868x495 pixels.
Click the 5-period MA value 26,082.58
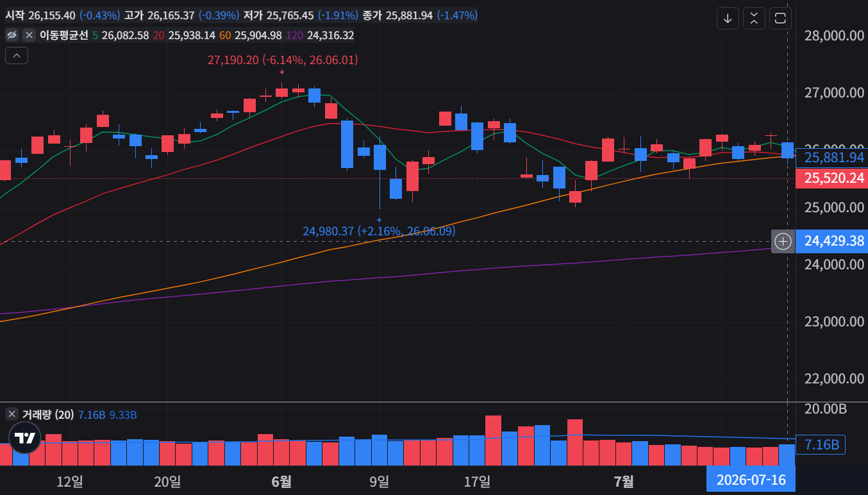coord(125,35)
